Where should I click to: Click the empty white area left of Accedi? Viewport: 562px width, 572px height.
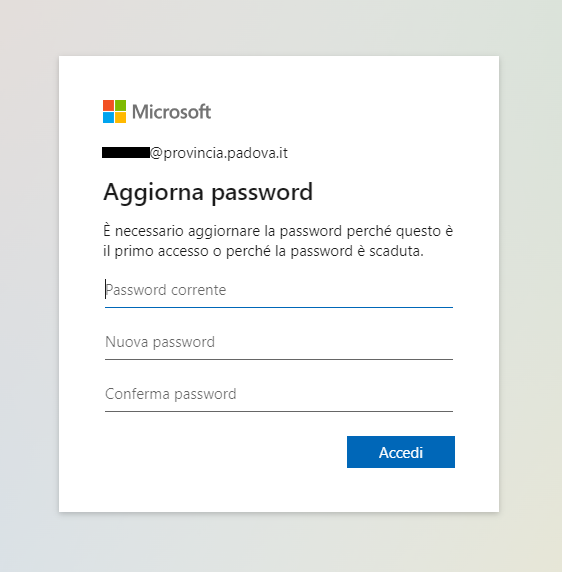click(219, 452)
